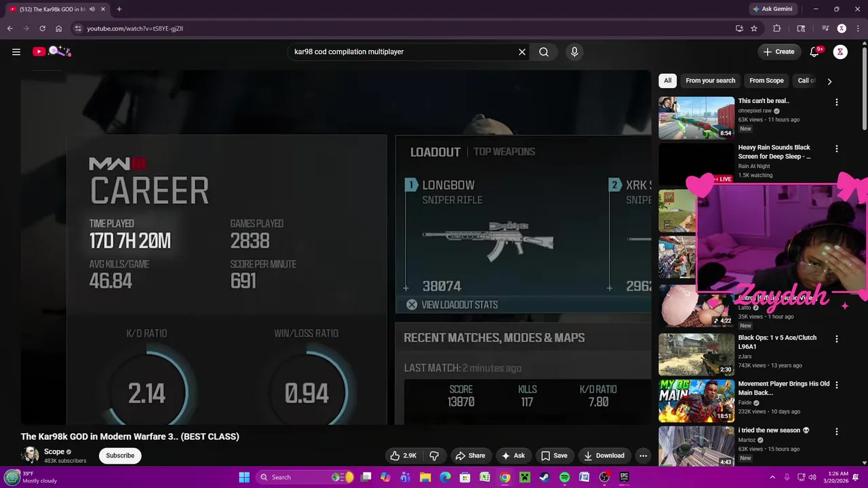The image size is (868, 488).
Task: Close the Kar98k GOD browser tab
Action: point(102,9)
